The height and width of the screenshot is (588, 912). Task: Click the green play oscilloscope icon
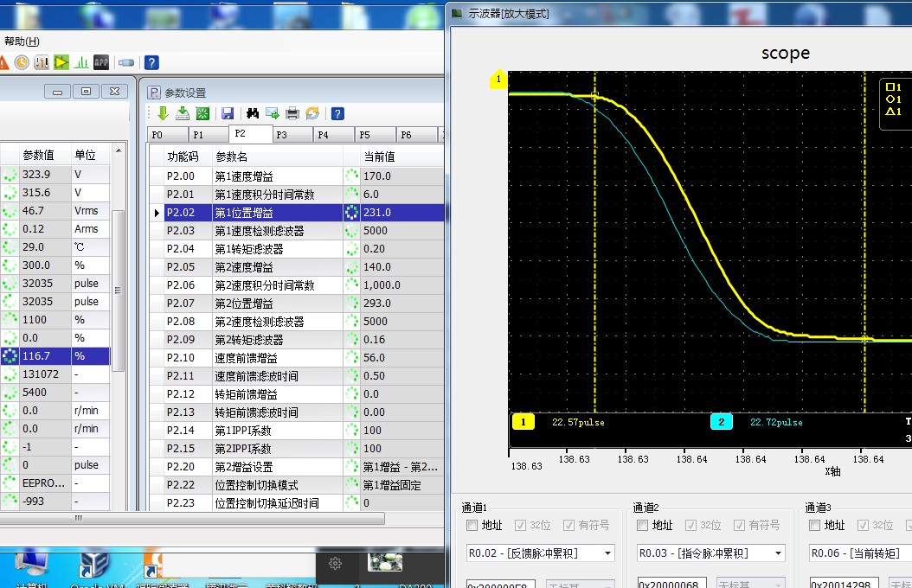tap(61, 62)
